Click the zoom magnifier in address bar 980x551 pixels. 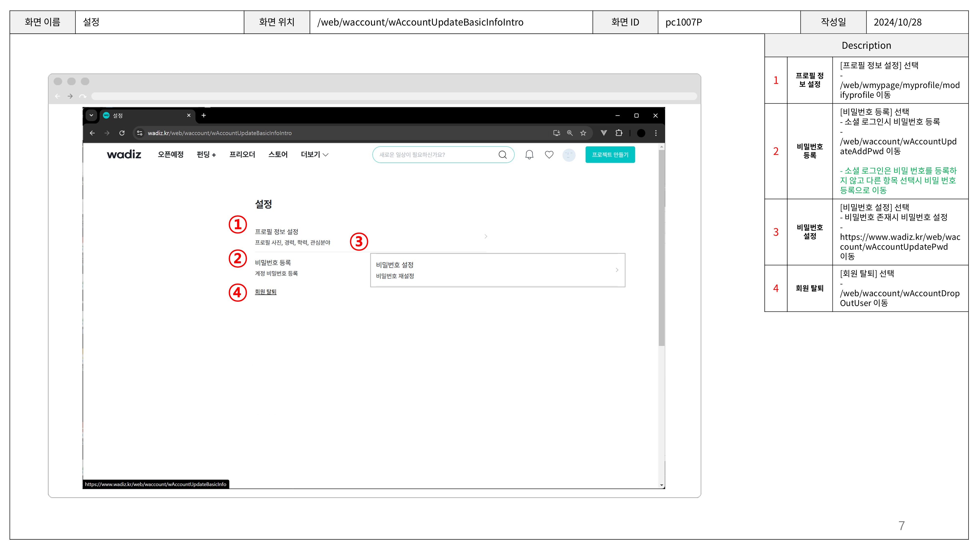570,133
